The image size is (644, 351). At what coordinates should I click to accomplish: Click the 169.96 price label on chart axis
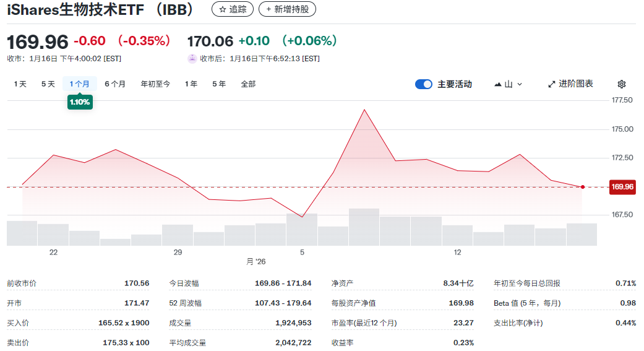click(622, 187)
